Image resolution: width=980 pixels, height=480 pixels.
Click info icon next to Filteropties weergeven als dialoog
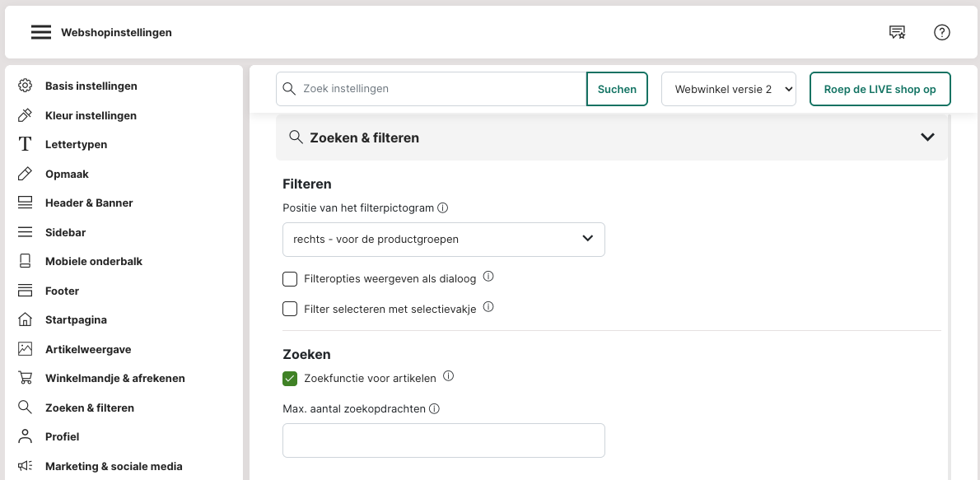pyautogui.click(x=488, y=277)
